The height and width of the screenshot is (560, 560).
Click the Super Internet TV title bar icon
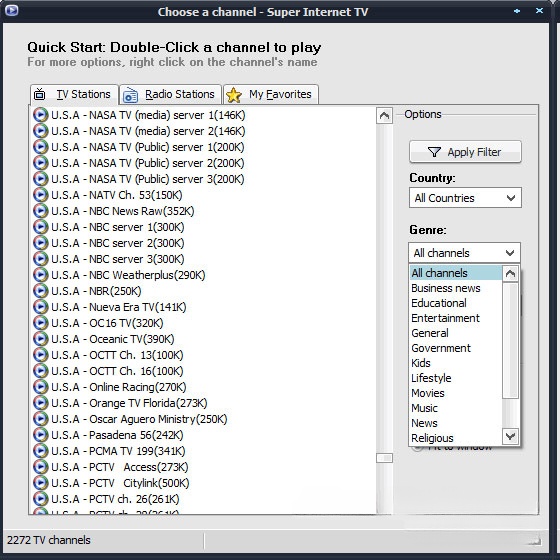[11, 10]
